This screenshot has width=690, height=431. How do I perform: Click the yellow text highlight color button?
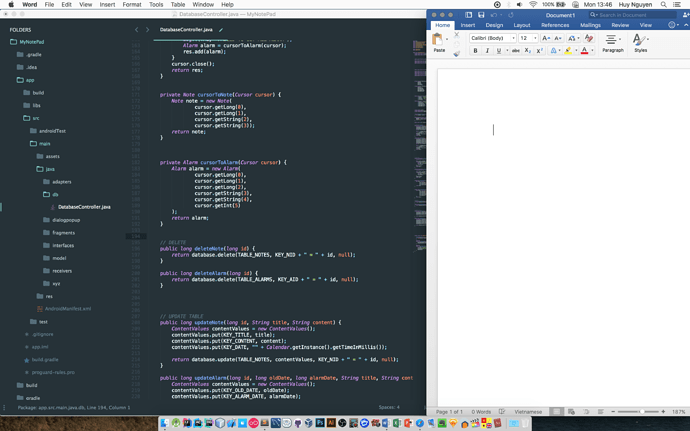coord(568,51)
